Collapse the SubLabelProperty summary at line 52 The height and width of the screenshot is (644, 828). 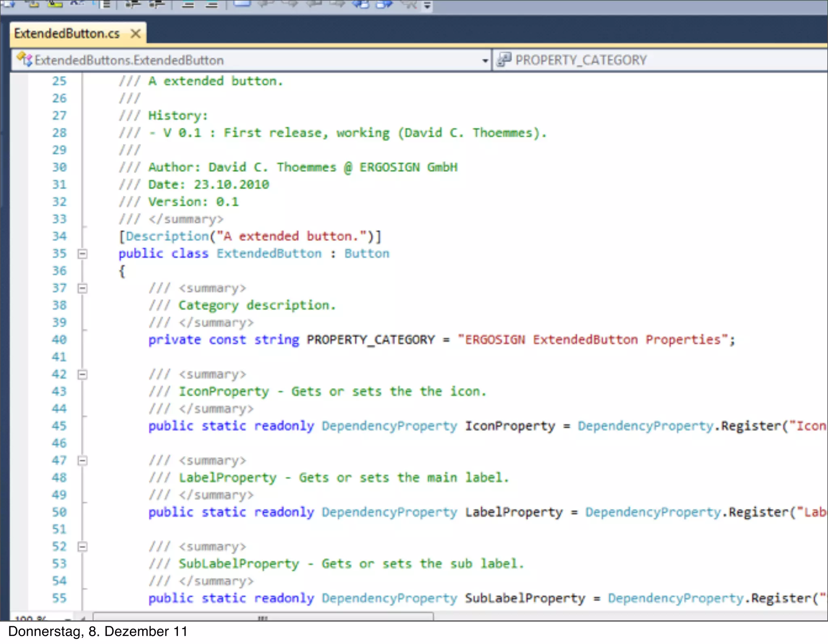click(x=82, y=547)
